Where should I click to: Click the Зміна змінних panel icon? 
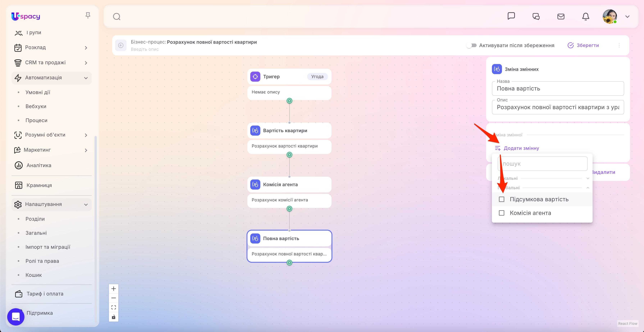pos(497,69)
